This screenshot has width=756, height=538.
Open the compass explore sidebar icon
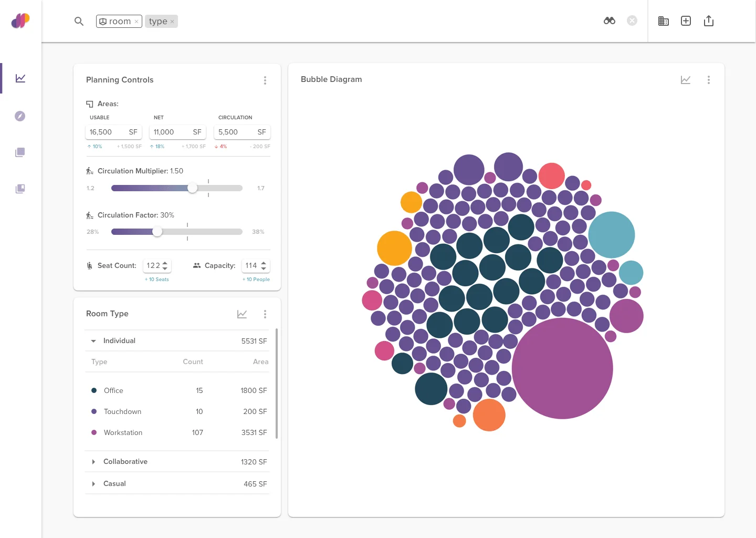20,116
